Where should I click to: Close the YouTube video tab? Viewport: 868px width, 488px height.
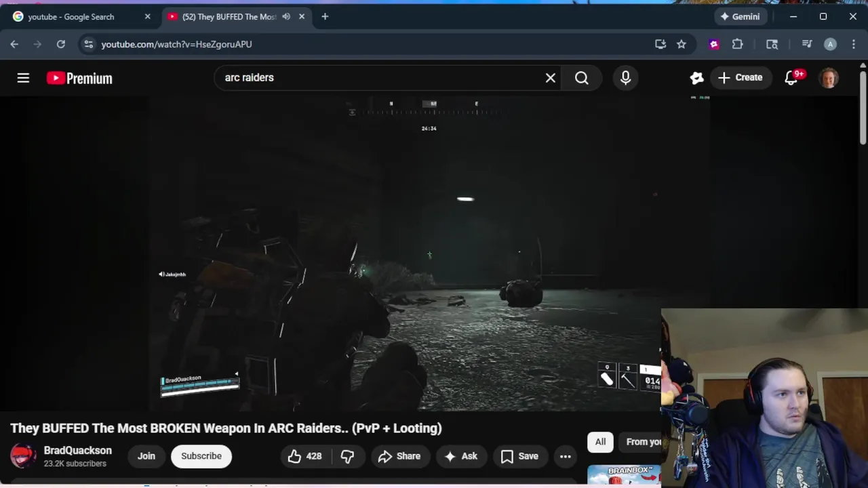point(302,17)
